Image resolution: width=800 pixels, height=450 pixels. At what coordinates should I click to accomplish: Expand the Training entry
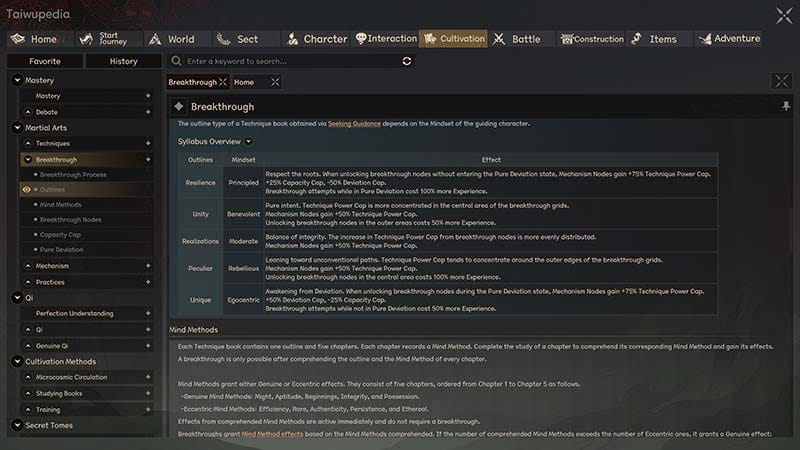(x=28, y=410)
